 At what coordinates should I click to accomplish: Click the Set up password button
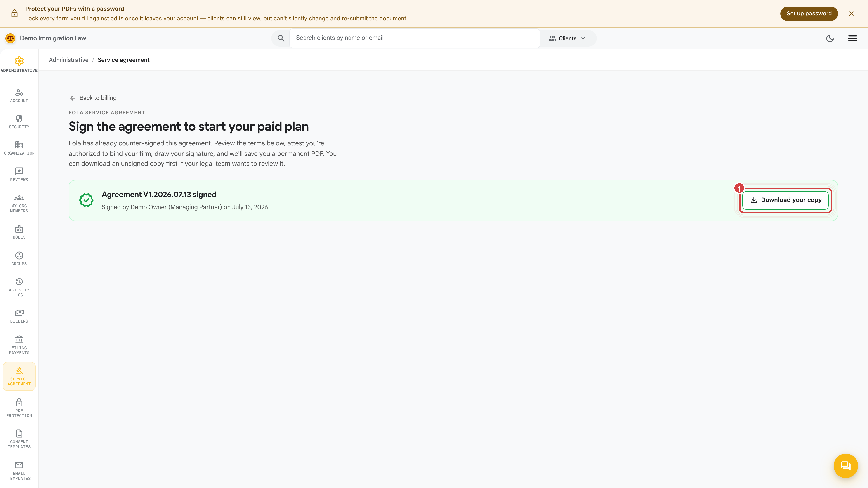pos(809,14)
